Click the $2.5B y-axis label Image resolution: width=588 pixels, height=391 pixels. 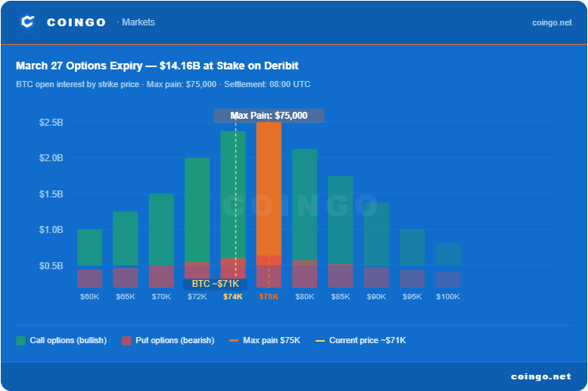pyautogui.click(x=51, y=123)
